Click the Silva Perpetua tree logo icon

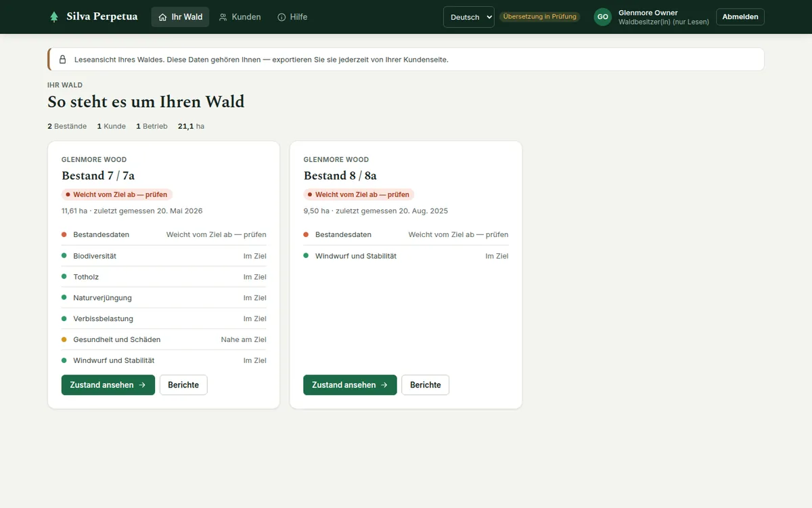[54, 17]
